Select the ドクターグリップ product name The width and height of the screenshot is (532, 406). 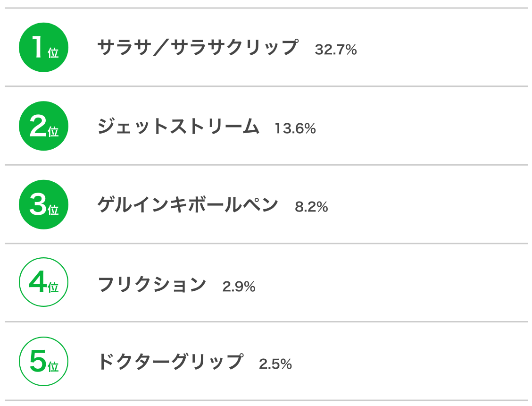tap(171, 361)
